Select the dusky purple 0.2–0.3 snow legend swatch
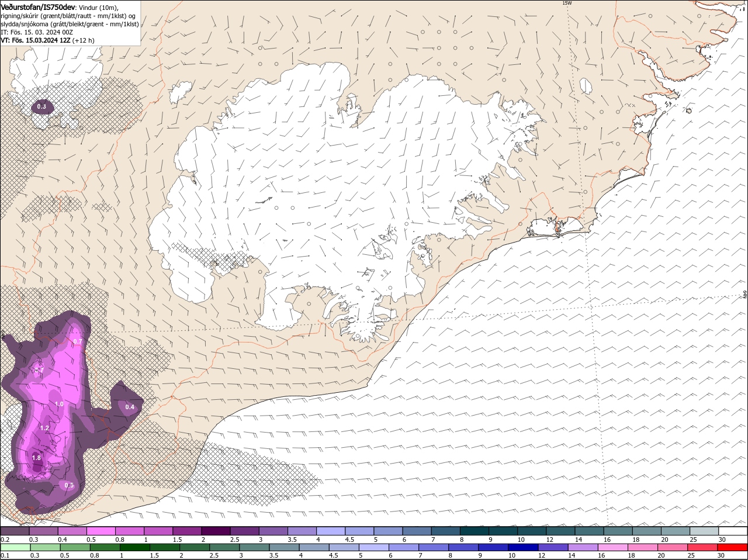The width and height of the screenshot is (748, 560). pyautogui.click(x=15, y=531)
